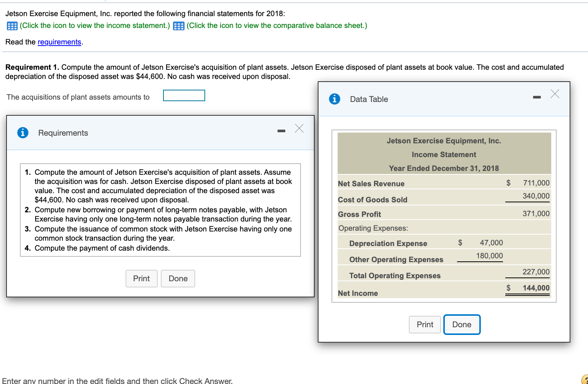588x384 pixels.
Task: Close the Requirements dialog
Action: pyautogui.click(x=299, y=128)
